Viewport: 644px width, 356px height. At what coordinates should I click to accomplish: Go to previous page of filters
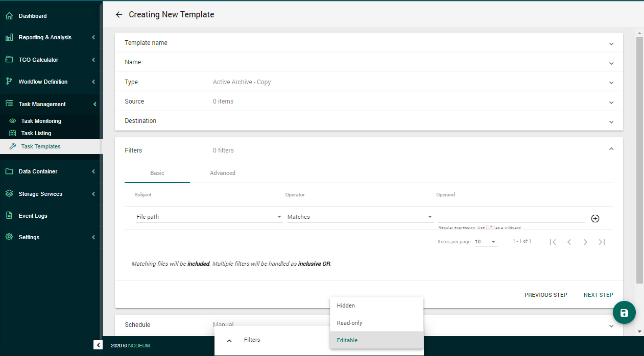(569, 242)
